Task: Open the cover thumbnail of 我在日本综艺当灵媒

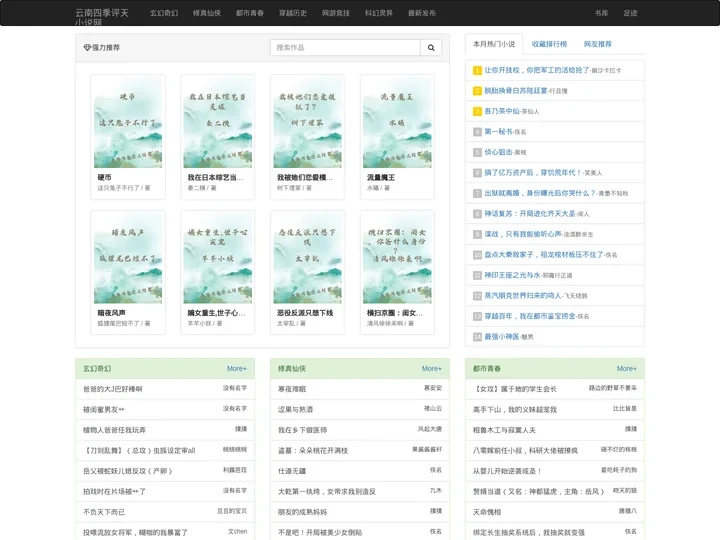Action: [x=218, y=123]
